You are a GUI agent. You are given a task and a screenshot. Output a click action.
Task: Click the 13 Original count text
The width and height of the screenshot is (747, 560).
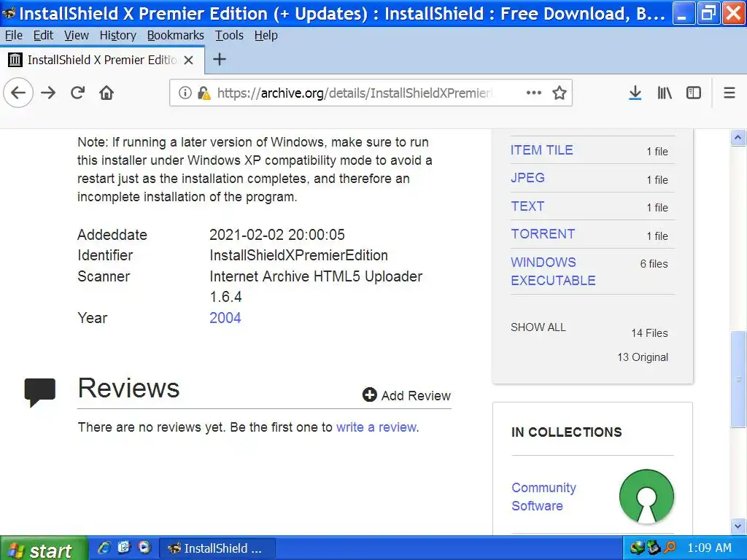pyautogui.click(x=643, y=357)
